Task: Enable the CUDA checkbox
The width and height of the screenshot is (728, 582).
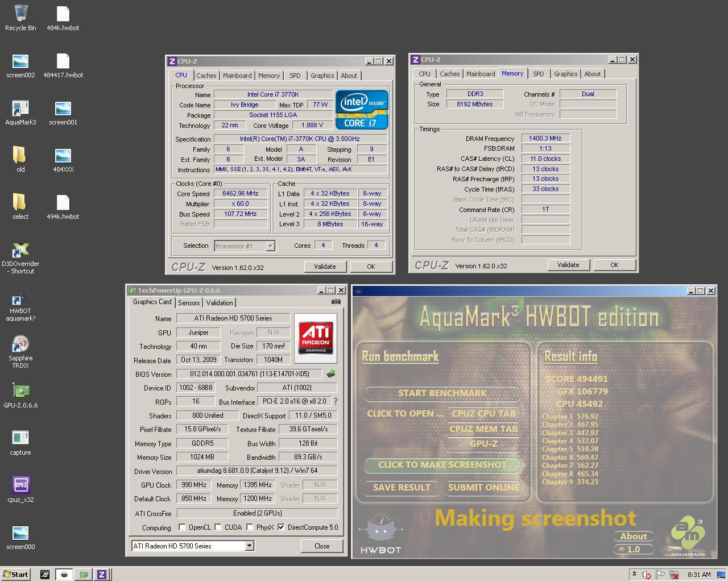Action: [x=218, y=527]
